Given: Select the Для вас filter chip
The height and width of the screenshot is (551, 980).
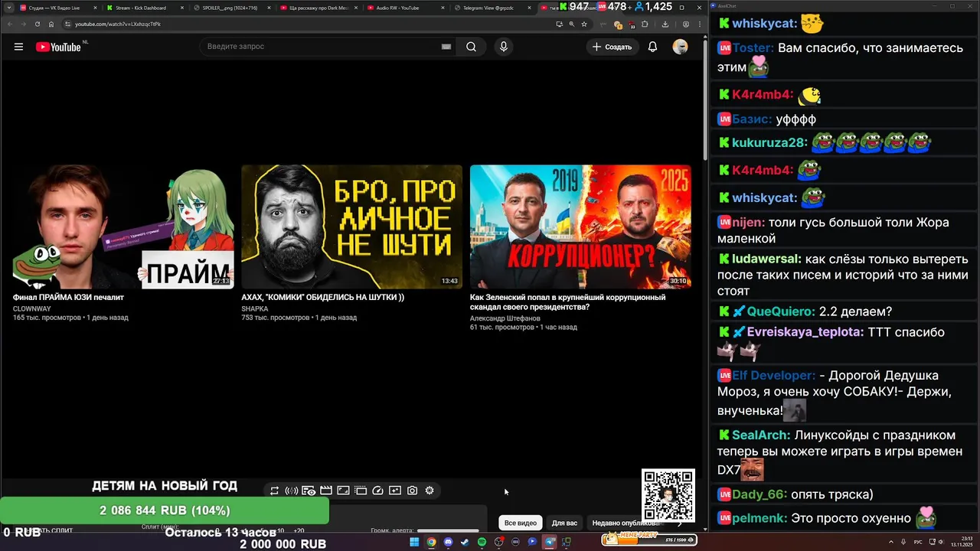Looking at the screenshot, I should tap(564, 523).
